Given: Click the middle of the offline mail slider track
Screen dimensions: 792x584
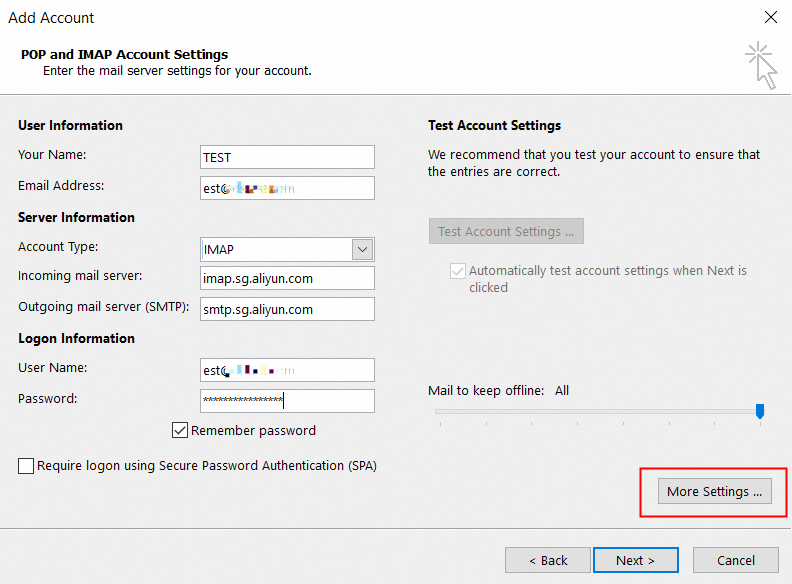Looking at the screenshot, I should 597,411.
